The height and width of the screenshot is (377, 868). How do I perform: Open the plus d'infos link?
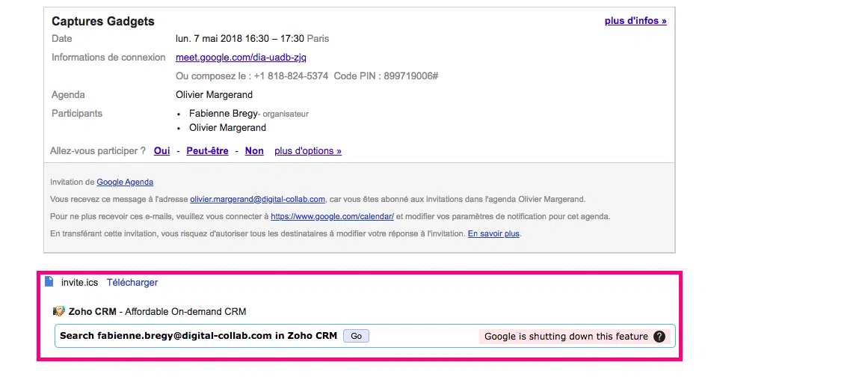click(x=635, y=21)
